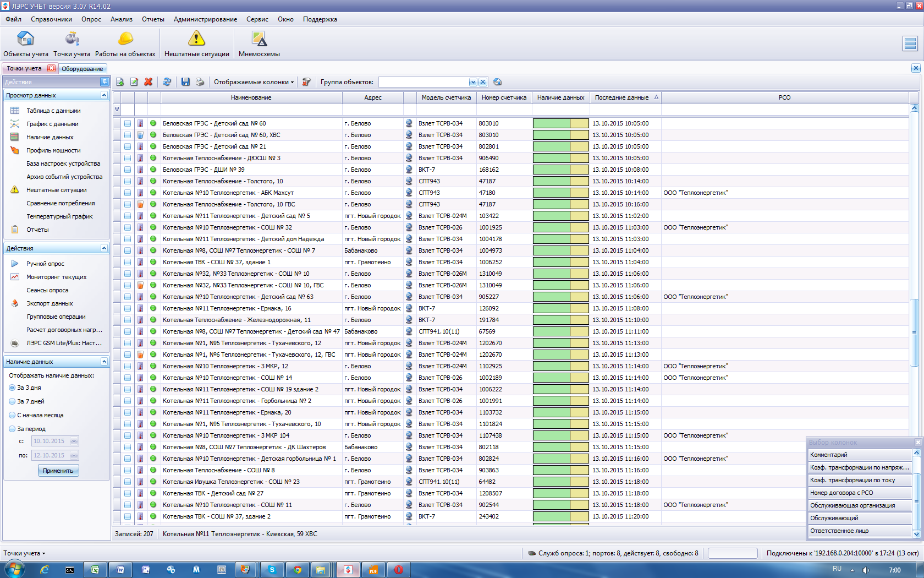Select За период radio option
Screen dimensions: 924x578
pos(12,429)
